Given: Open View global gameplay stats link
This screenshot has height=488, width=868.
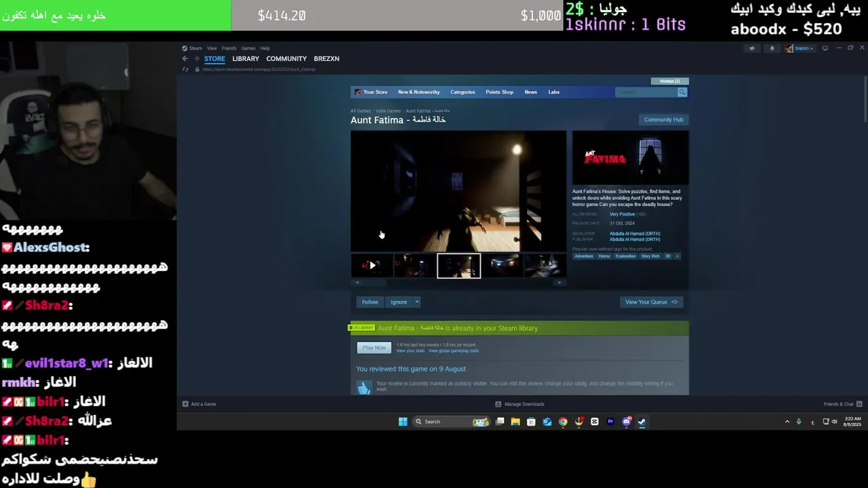Looking at the screenshot, I should tap(454, 351).
